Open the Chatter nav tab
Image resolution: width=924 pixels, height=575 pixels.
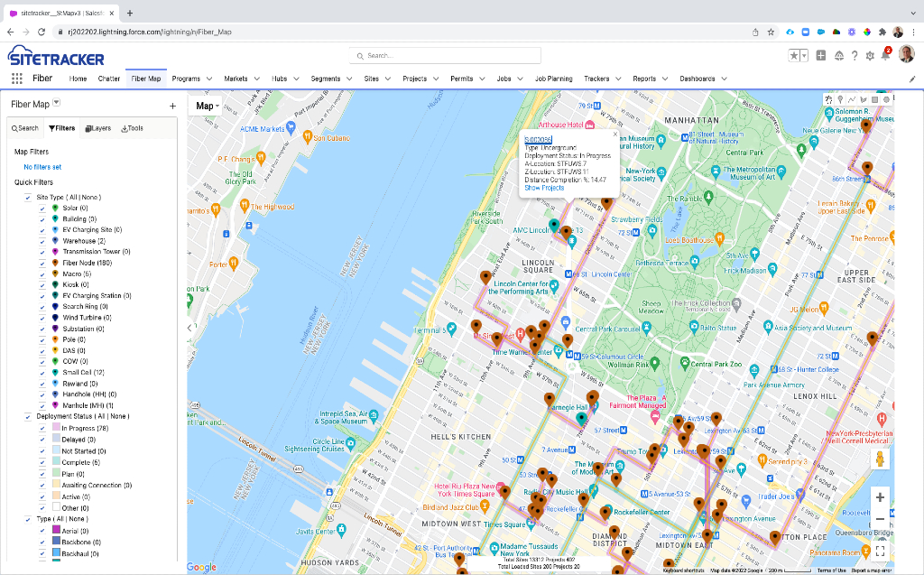[x=109, y=79]
